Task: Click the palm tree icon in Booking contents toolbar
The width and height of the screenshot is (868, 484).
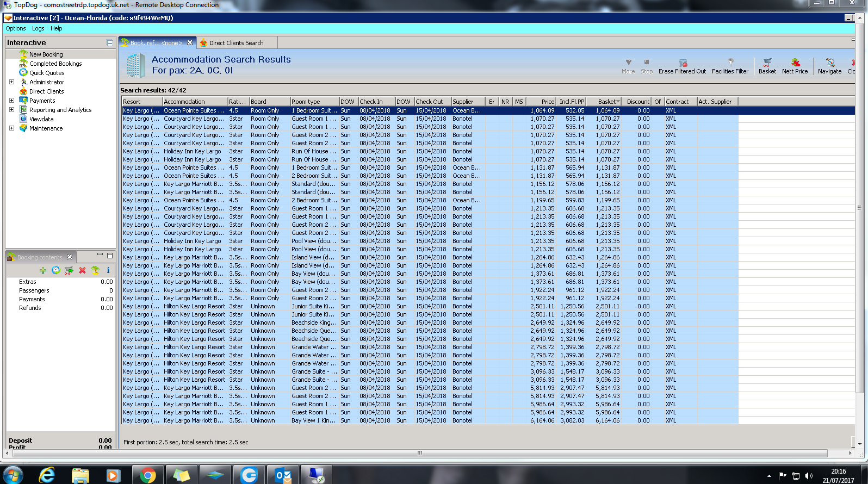Action: click(95, 270)
